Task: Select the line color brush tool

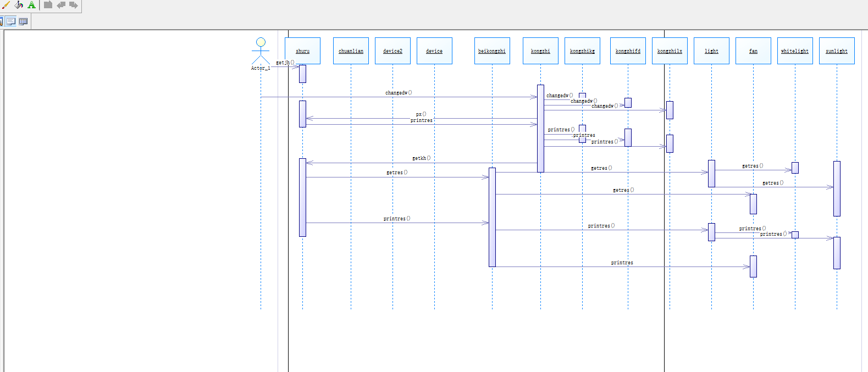Action: point(6,5)
